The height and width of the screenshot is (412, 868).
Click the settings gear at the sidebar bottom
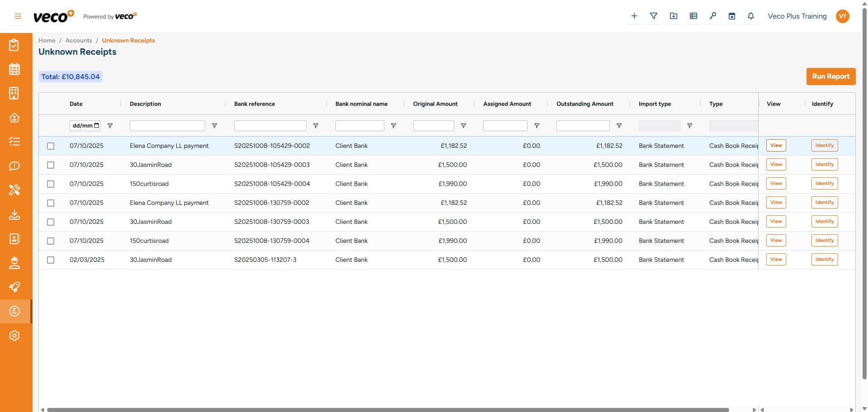pyautogui.click(x=15, y=335)
